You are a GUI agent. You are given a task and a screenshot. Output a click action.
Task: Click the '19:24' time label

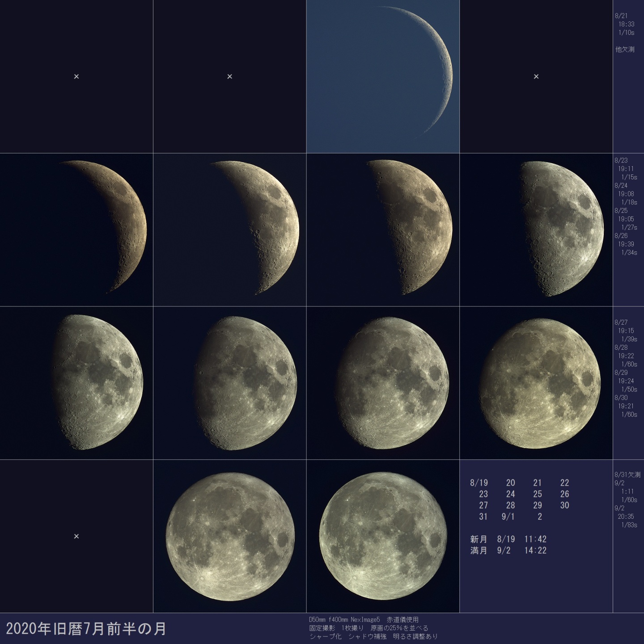click(626, 381)
